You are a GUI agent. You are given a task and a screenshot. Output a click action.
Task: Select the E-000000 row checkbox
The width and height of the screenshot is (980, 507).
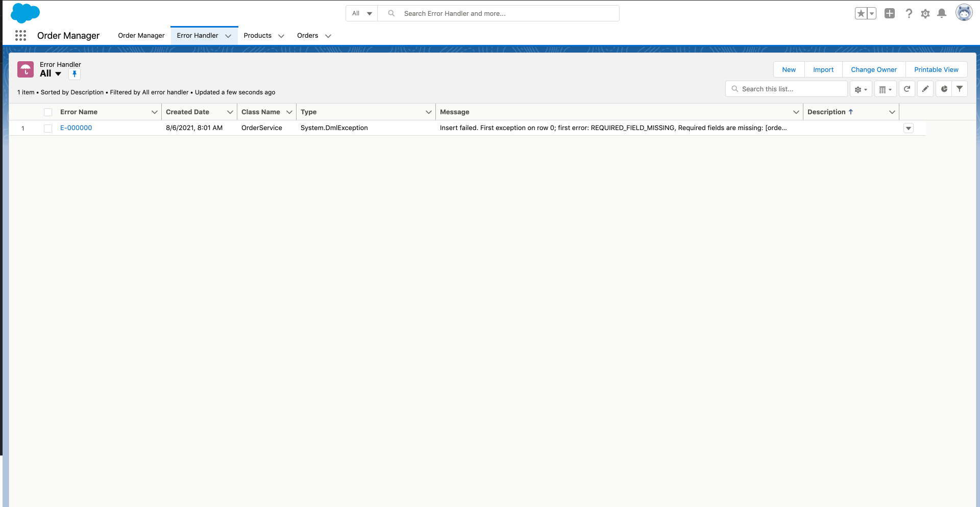click(48, 129)
